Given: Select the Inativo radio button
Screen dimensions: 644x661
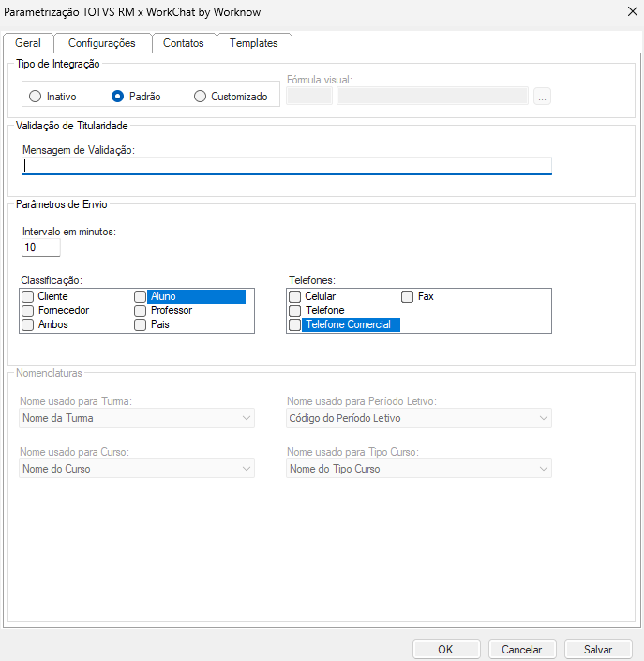Looking at the screenshot, I should [x=36, y=96].
